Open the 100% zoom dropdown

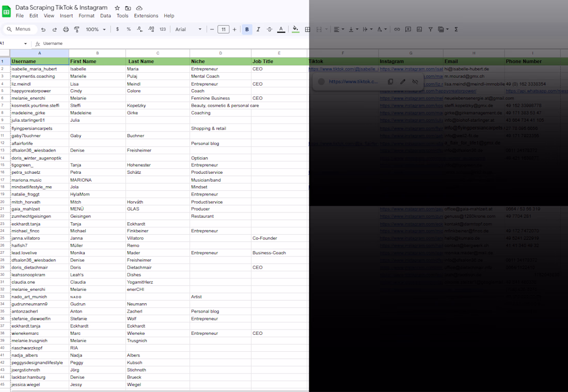click(x=96, y=29)
